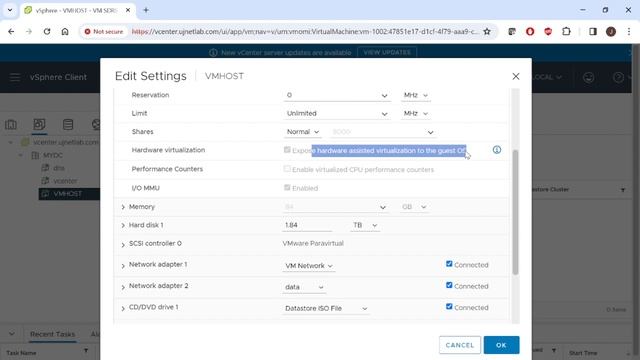640x360 pixels.
Task: Open the feedback smiley icon
Action: (588, 77)
